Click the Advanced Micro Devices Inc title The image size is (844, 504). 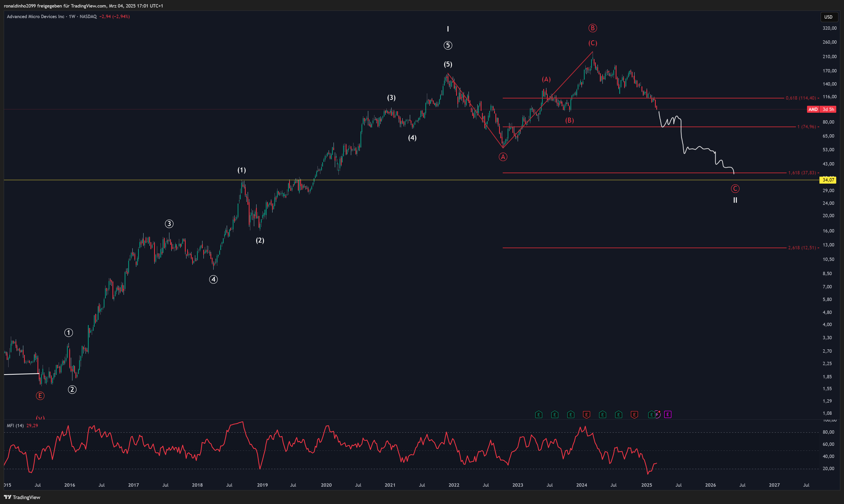point(36,16)
